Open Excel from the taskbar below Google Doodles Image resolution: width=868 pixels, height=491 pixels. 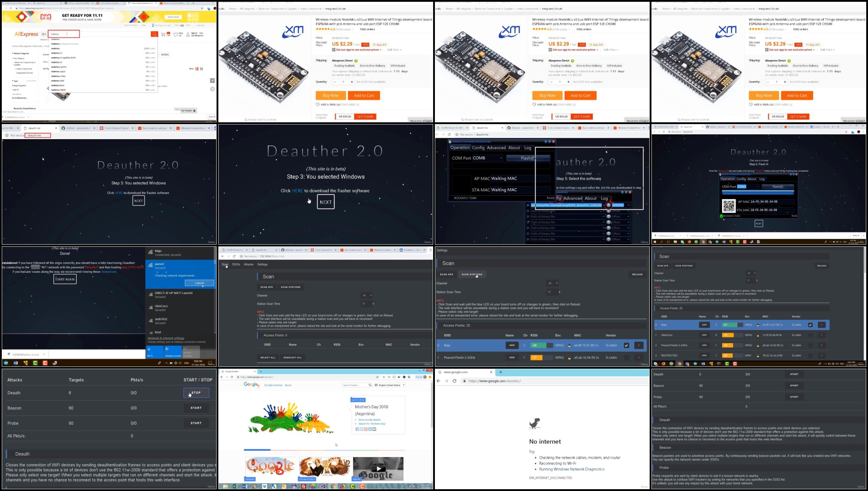point(235,486)
